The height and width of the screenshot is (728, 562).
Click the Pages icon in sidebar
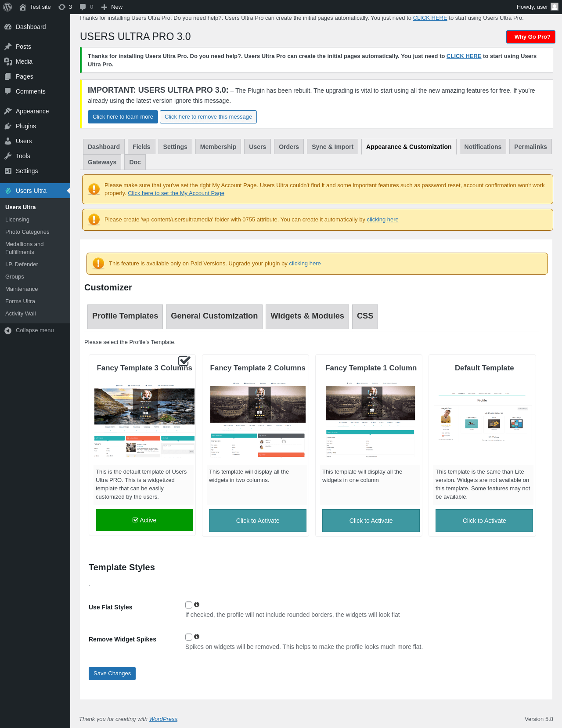point(8,76)
